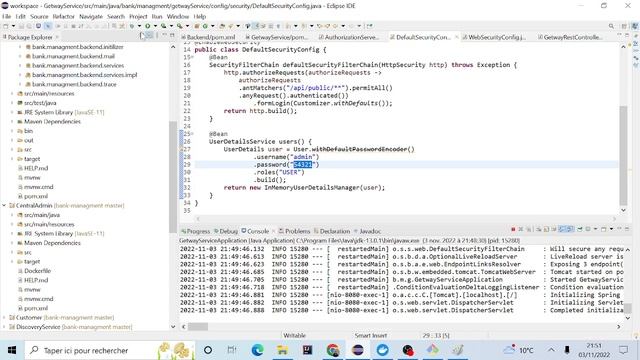Collapse the code fold at line 15
Screen dimensions: 640x360
pyautogui.click(x=192, y=57)
